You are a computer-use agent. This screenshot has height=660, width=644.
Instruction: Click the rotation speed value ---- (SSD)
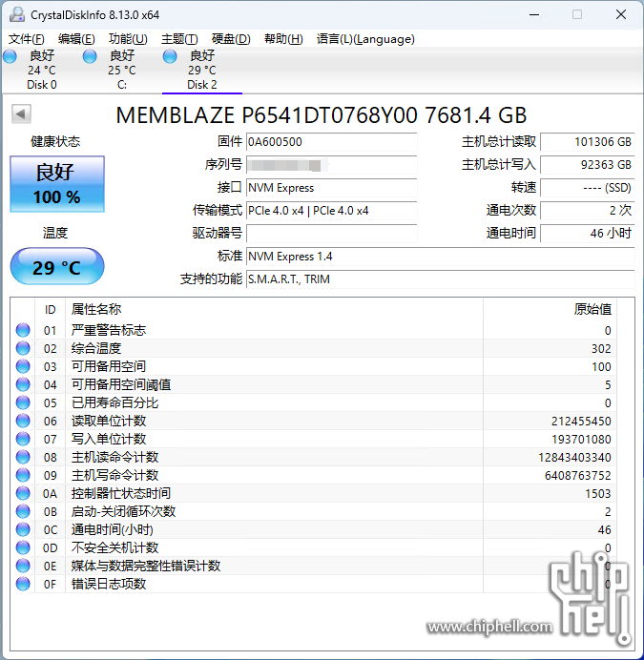click(x=587, y=187)
